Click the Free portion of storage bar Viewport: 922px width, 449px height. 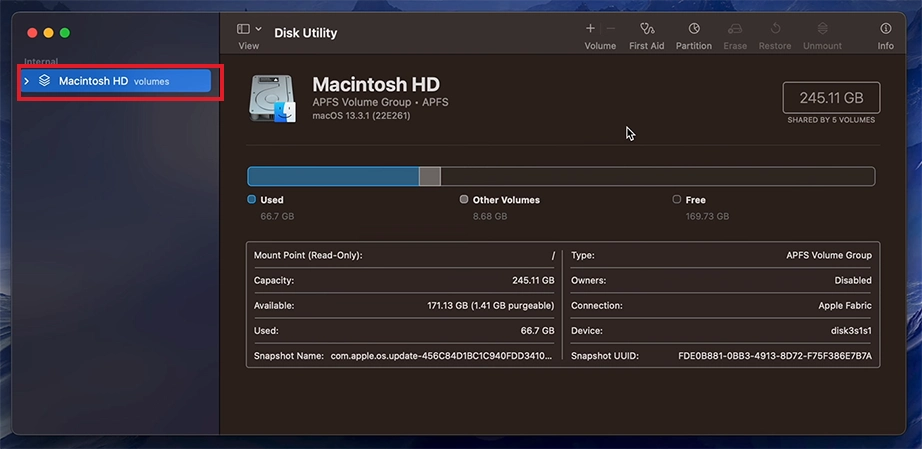[657, 176]
